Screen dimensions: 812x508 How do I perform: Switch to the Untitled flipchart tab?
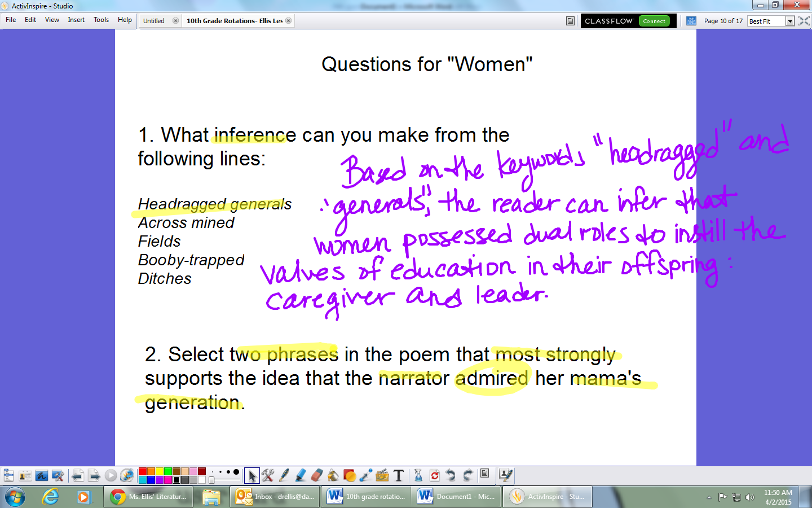coord(154,21)
